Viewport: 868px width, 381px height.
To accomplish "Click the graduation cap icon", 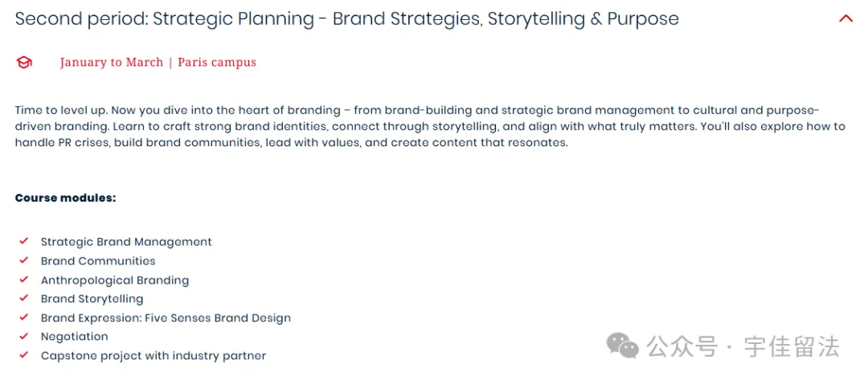I will 24,63.
